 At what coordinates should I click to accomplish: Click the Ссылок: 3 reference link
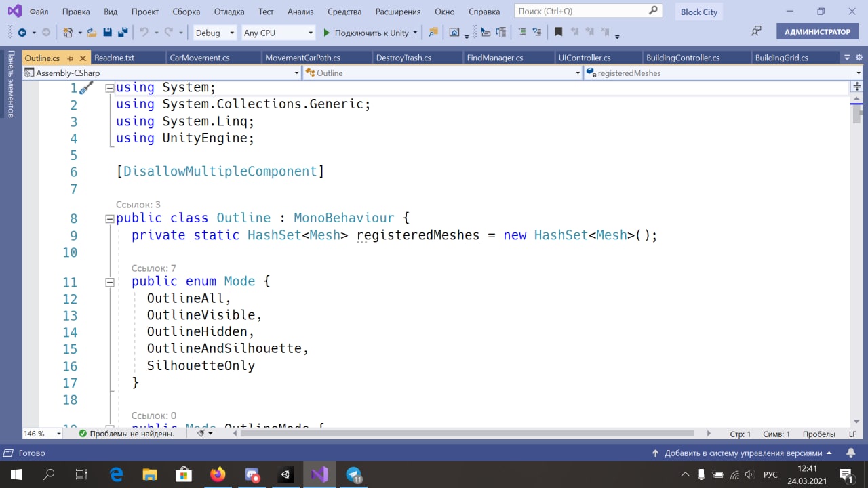(x=138, y=205)
